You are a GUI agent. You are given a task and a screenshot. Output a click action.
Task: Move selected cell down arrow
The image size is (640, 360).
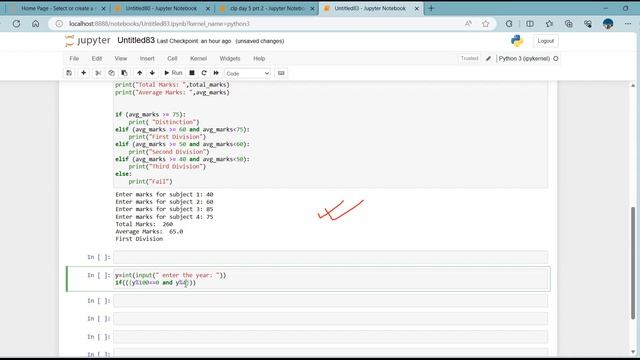pos(152,73)
